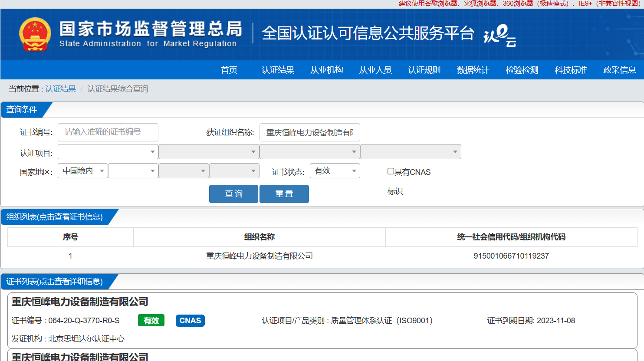Screen dimensions: 644x361
Task: Open the fourth 认证项目 dropdown
Action: pos(411,152)
